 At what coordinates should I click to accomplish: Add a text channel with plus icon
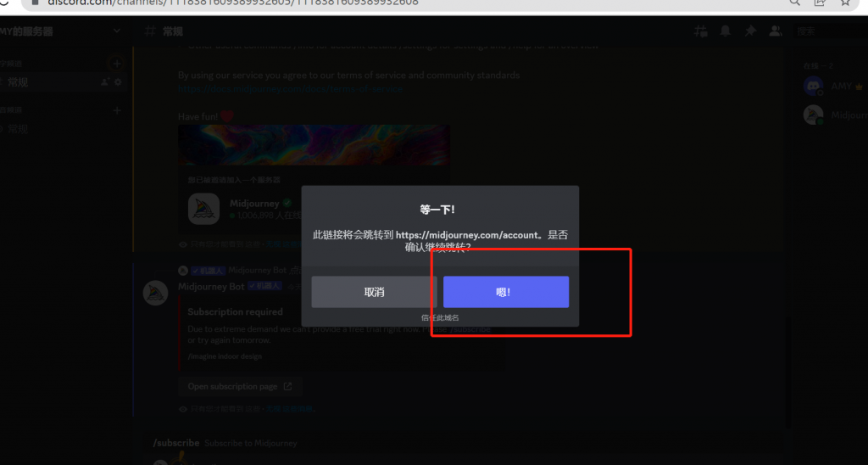[x=116, y=63]
